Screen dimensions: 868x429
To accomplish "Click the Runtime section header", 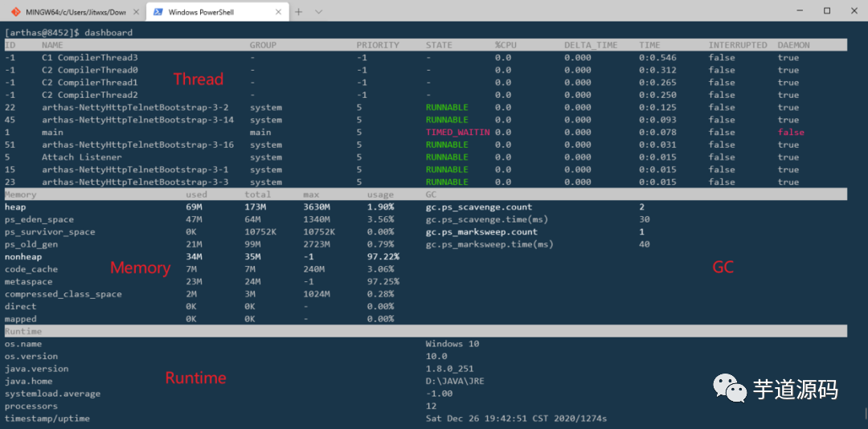I will 23,331.
